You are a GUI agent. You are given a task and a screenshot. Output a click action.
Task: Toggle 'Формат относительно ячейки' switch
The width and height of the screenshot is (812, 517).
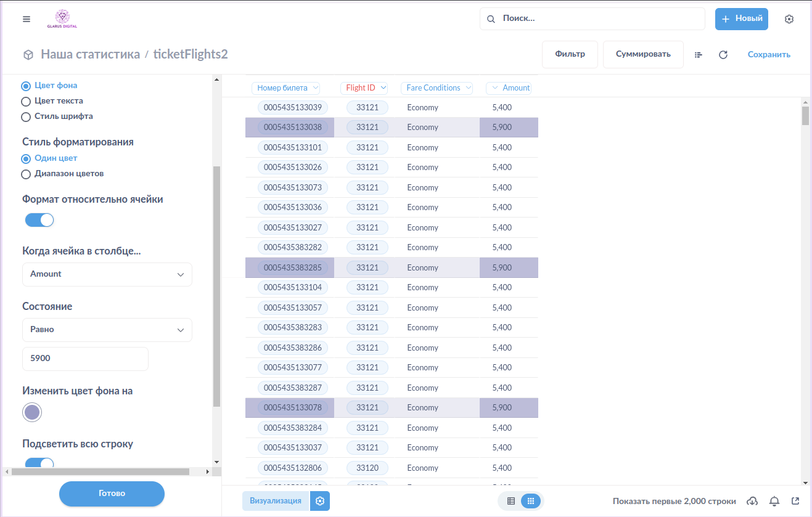(x=39, y=220)
